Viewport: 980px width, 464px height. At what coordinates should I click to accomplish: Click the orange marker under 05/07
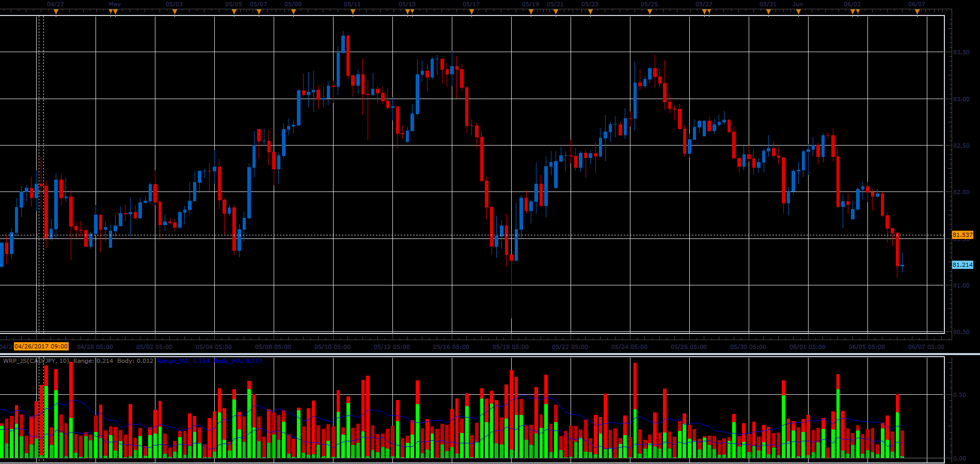(x=259, y=12)
